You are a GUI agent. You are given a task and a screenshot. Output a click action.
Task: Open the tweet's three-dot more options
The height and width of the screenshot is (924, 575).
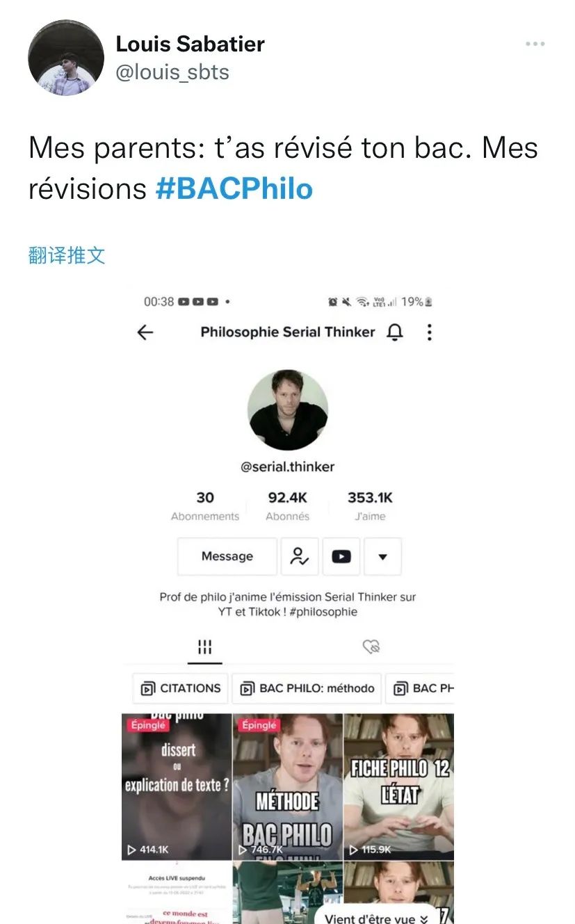tap(535, 44)
